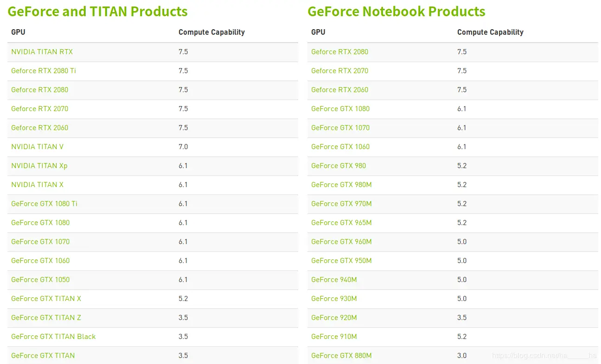Screen dimensions: 601x364
Task: Open the GeForce 930M link
Action: pyautogui.click(x=334, y=299)
